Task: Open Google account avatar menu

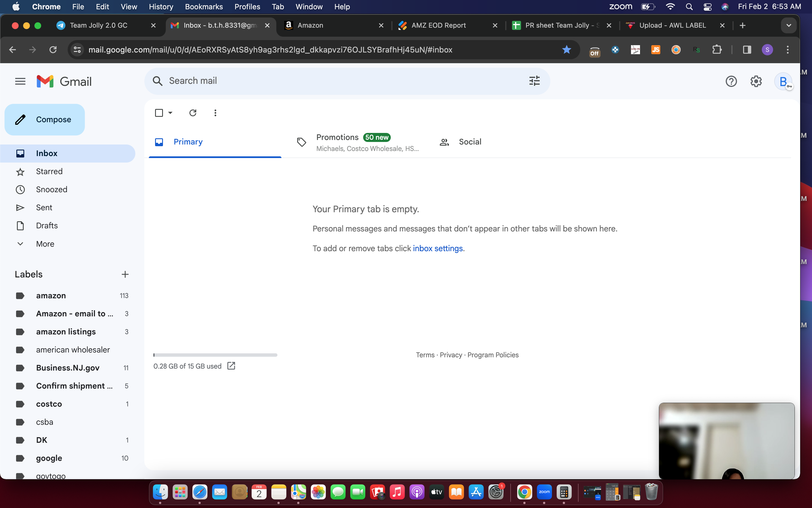Action: (783, 81)
